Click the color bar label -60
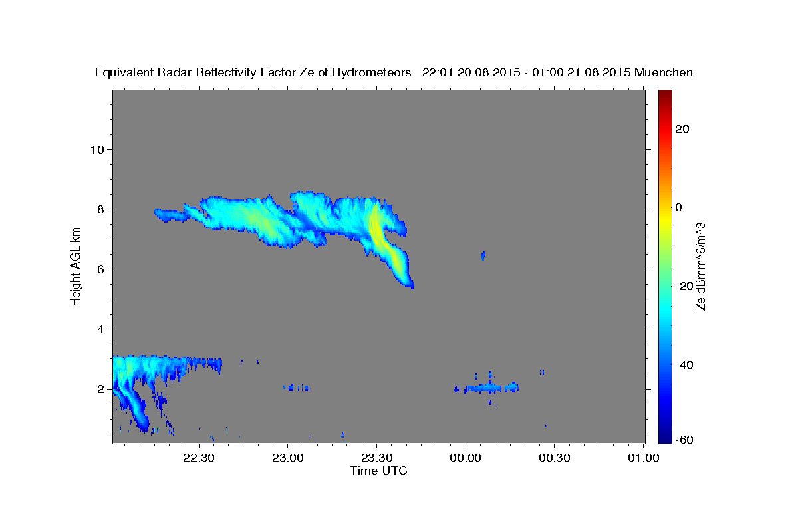This screenshot has width=798, height=532. 684,440
